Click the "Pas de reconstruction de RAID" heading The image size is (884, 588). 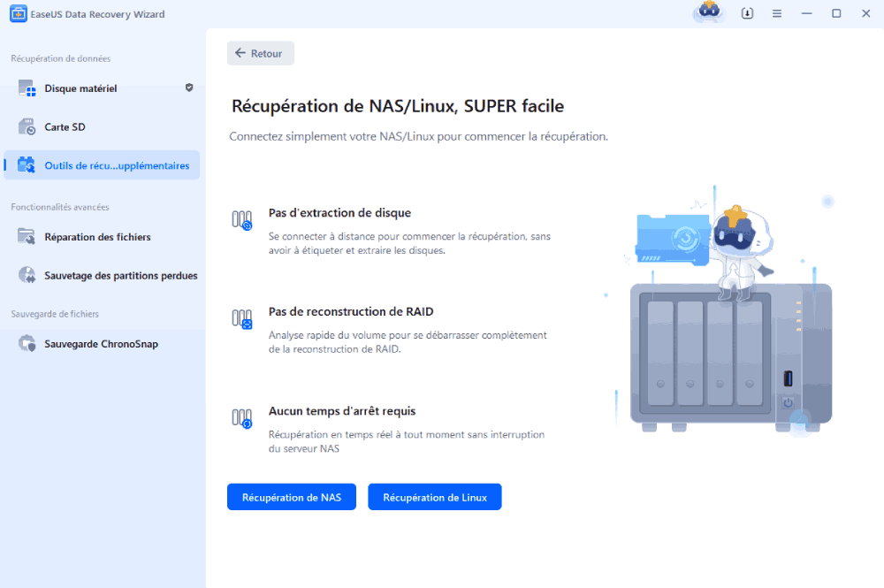[x=351, y=311]
